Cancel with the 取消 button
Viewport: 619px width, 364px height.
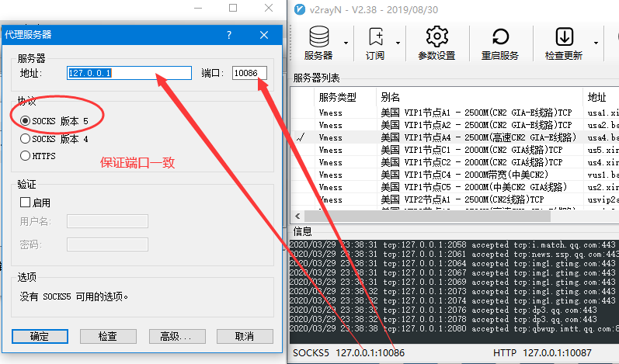click(245, 336)
